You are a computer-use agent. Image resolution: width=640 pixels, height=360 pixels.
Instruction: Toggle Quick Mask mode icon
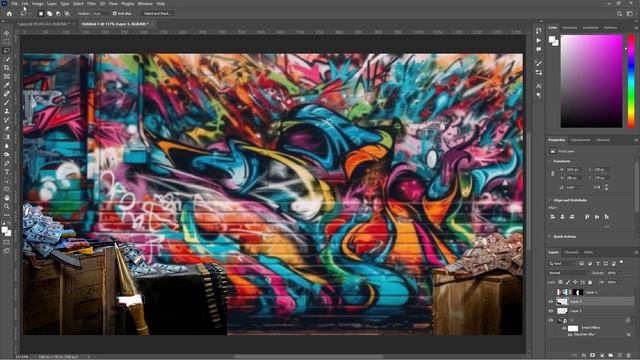coord(7,242)
